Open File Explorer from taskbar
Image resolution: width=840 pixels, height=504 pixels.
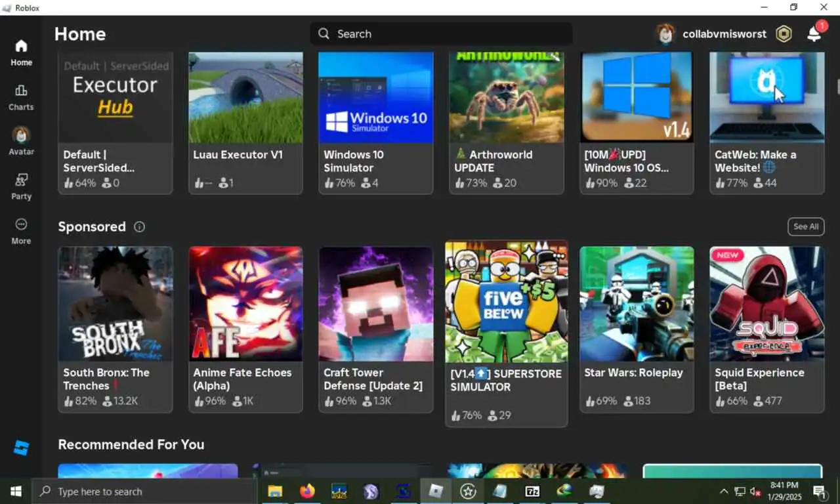pyautogui.click(x=275, y=491)
